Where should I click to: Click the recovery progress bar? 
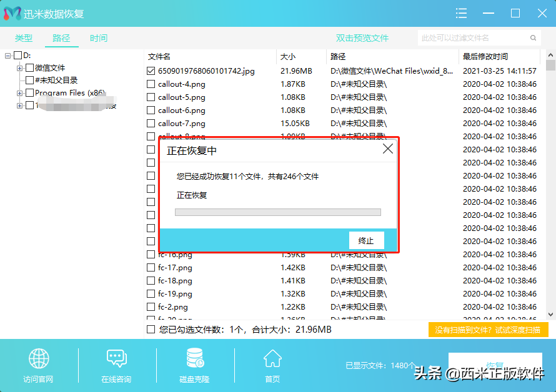(x=278, y=212)
